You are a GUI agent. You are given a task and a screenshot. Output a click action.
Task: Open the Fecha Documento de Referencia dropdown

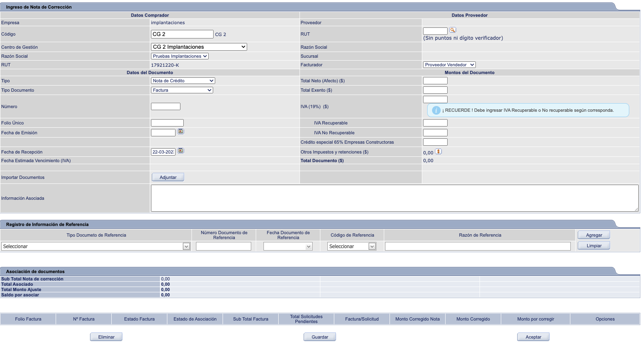pos(288,246)
